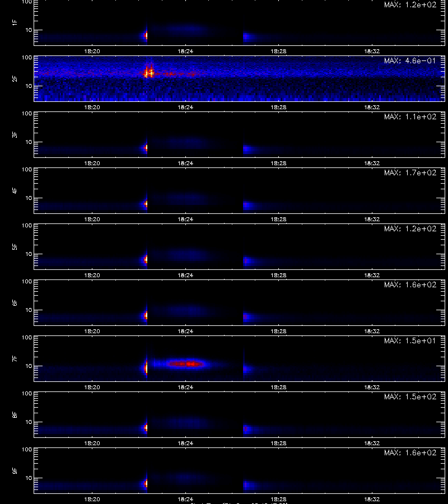Image resolution: width=448 pixels, height=504 pixels.
Task: Click the 10 y-axis label of 7F panel
Action: (29, 366)
